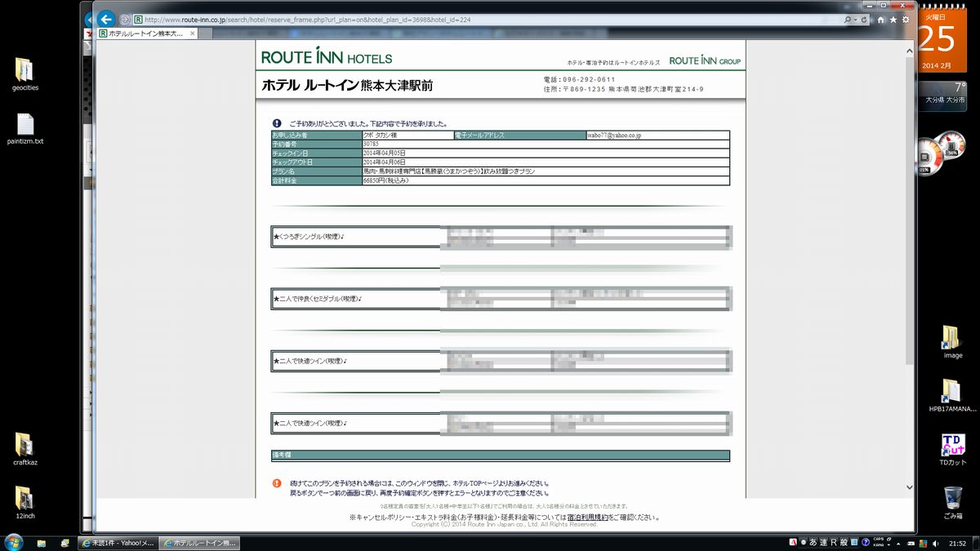Go back with the browser back arrow
This screenshot has width=980, height=551.
pos(105,19)
